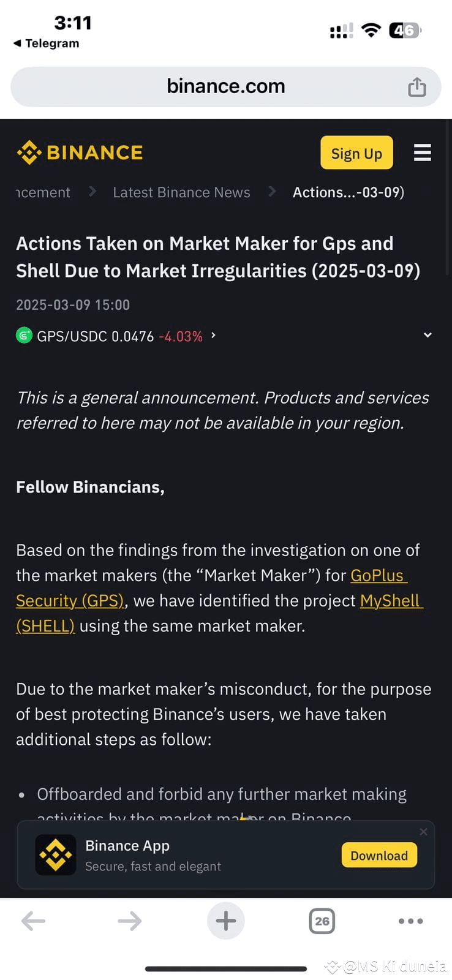
Task: Tap the Binance logo
Action: (80, 153)
